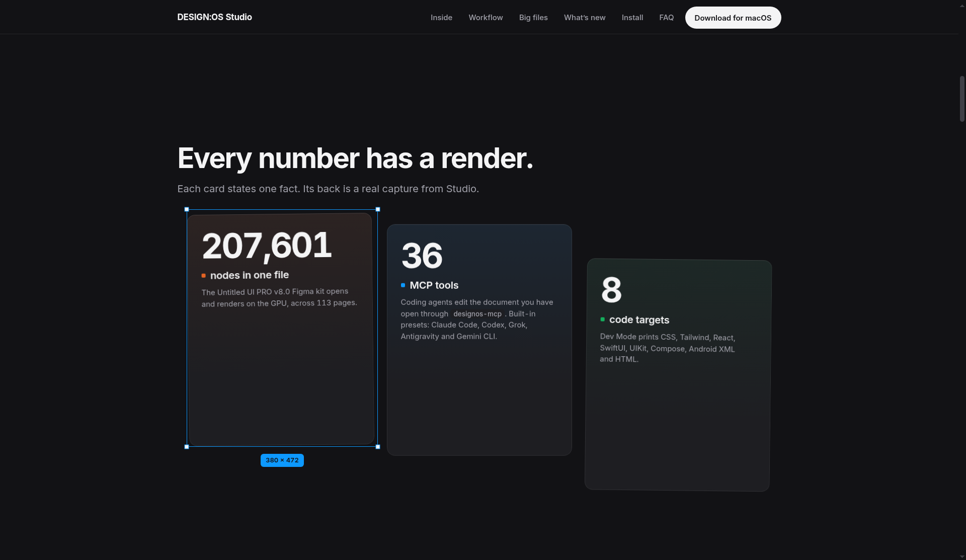Viewport: 966px width, 560px height.
Task: Click the green dot beside code targets
Action: (603, 319)
